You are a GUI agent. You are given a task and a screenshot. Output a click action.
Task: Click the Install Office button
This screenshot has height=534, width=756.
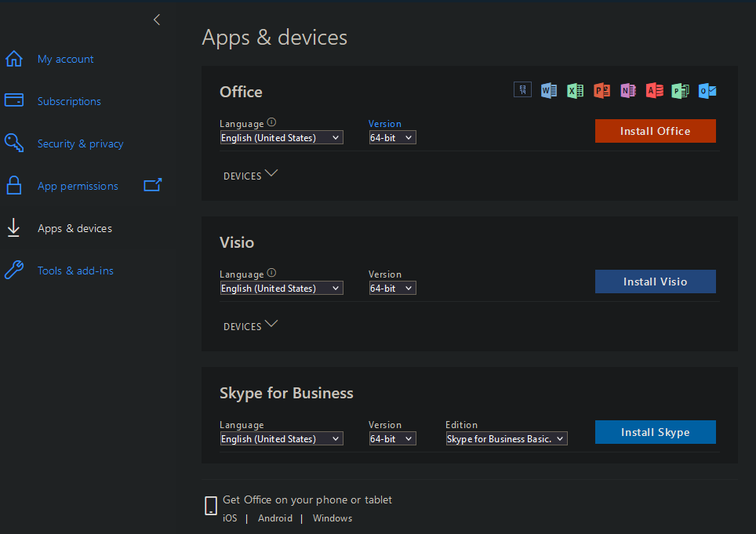655,131
